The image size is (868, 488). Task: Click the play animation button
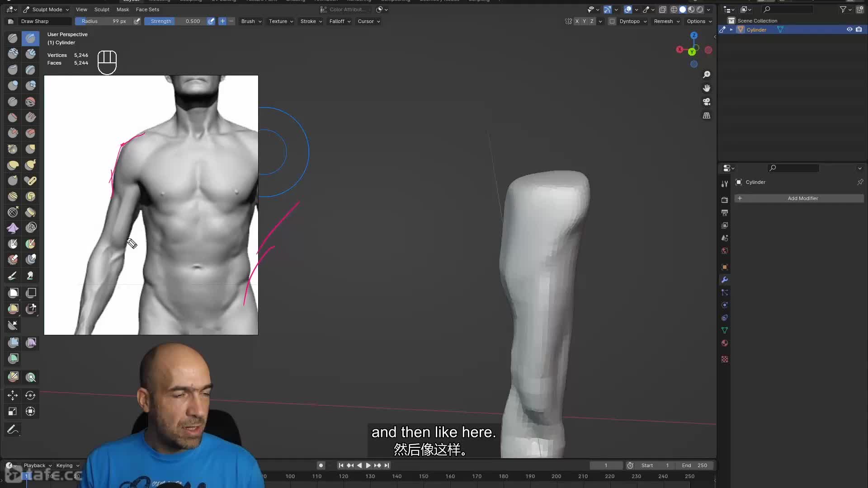[x=368, y=465]
